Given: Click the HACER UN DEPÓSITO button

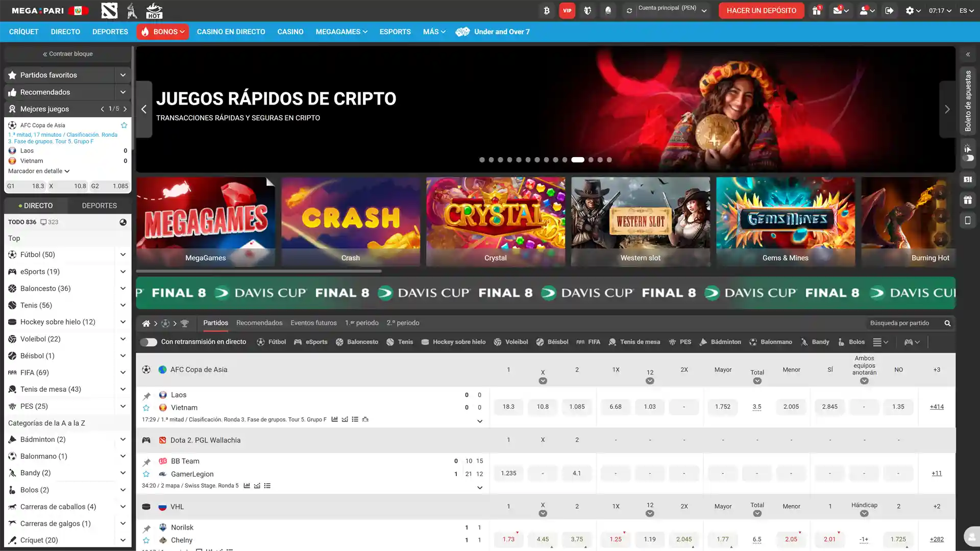Looking at the screenshot, I should [x=761, y=10].
